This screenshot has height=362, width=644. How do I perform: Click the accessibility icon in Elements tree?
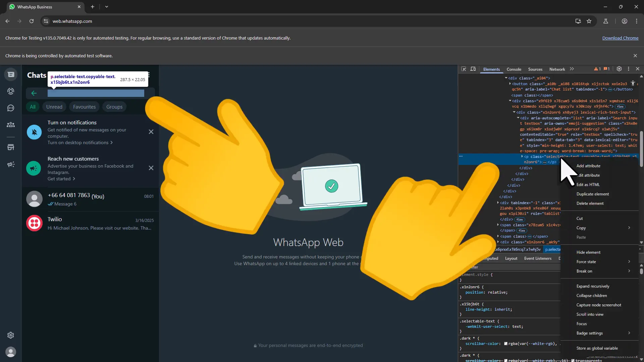(633, 83)
